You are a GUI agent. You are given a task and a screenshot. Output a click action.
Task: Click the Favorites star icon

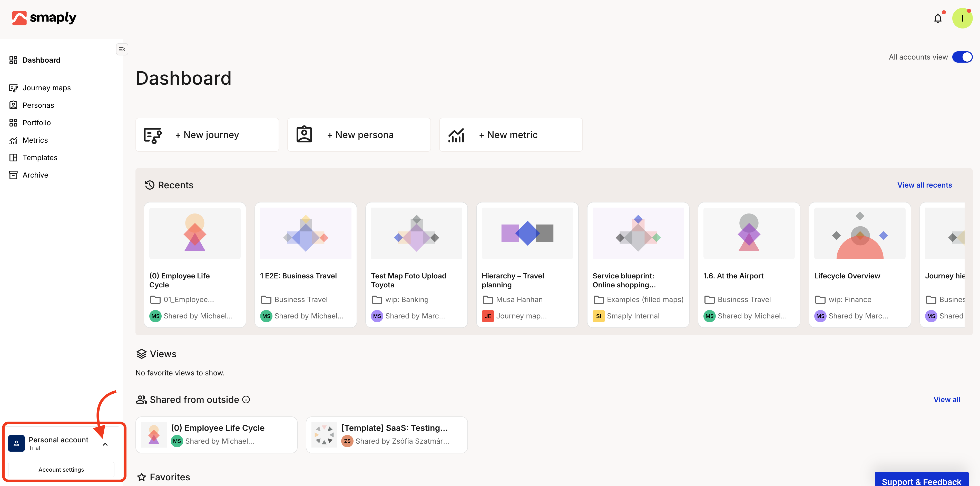pyautogui.click(x=142, y=477)
